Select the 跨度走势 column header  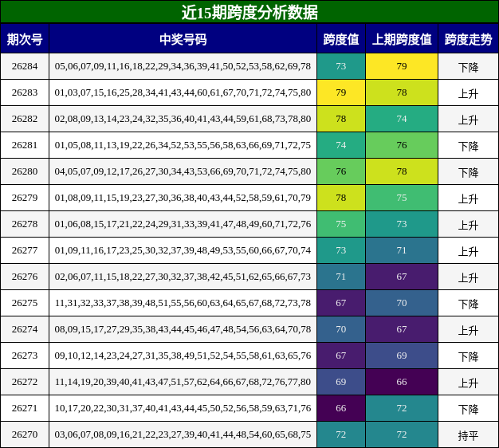(468, 40)
